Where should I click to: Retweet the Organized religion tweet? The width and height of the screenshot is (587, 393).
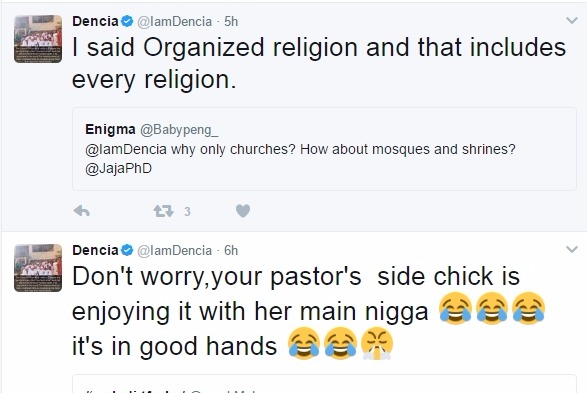coord(164,211)
